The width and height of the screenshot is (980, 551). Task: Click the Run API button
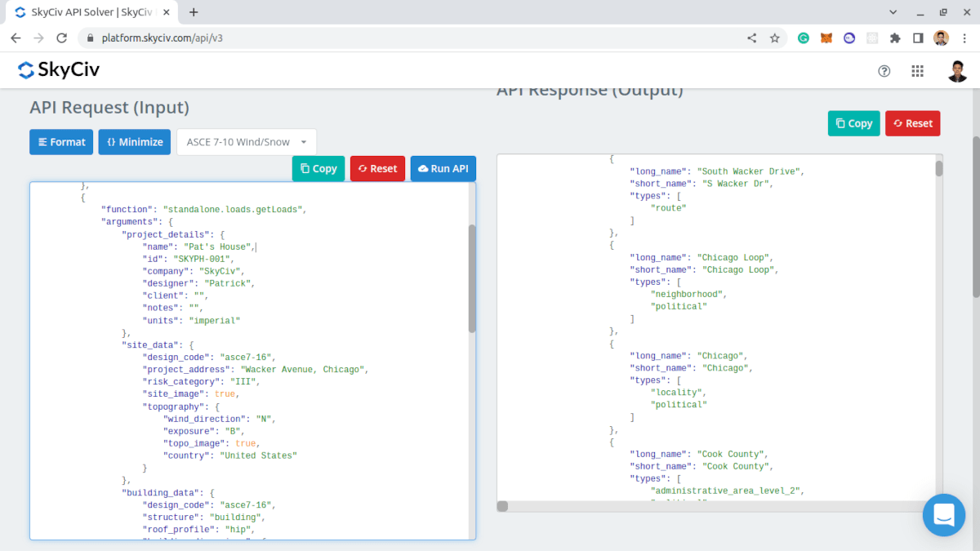443,168
